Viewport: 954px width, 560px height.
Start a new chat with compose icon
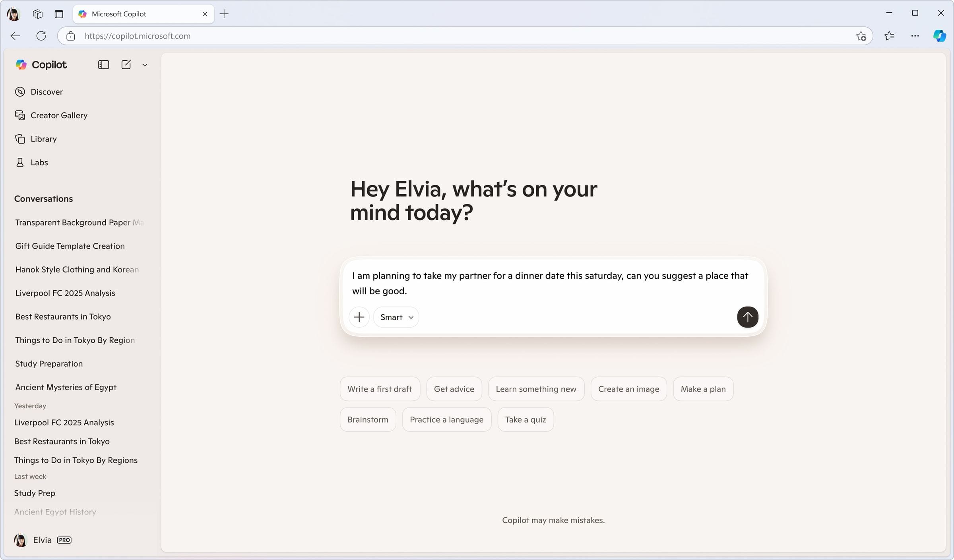(x=126, y=65)
